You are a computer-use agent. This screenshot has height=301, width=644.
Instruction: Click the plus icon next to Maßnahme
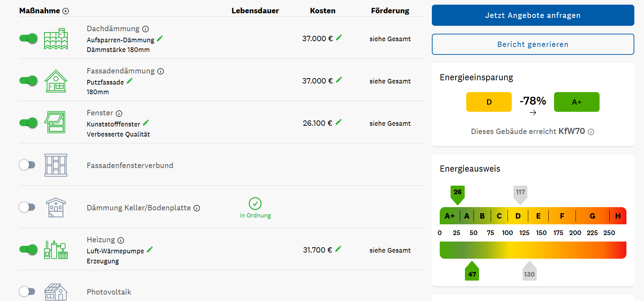[x=66, y=11]
